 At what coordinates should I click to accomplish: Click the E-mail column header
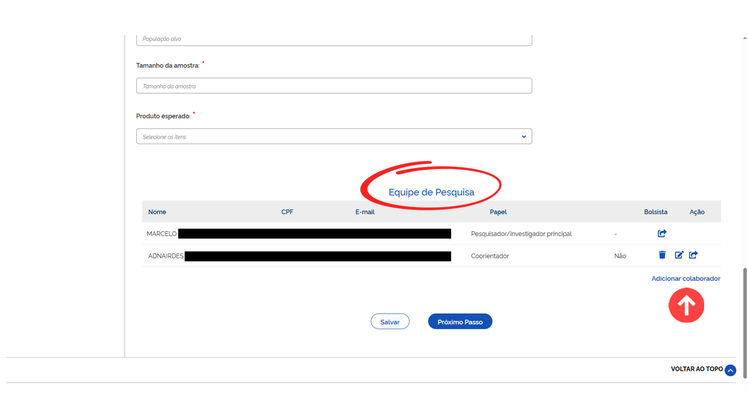[x=364, y=212]
